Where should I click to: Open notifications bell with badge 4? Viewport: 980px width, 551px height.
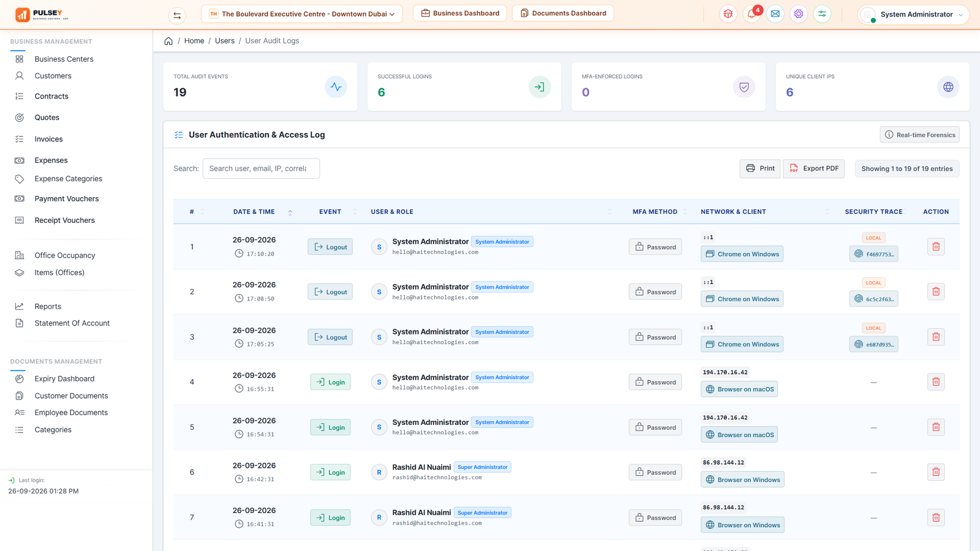752,13
